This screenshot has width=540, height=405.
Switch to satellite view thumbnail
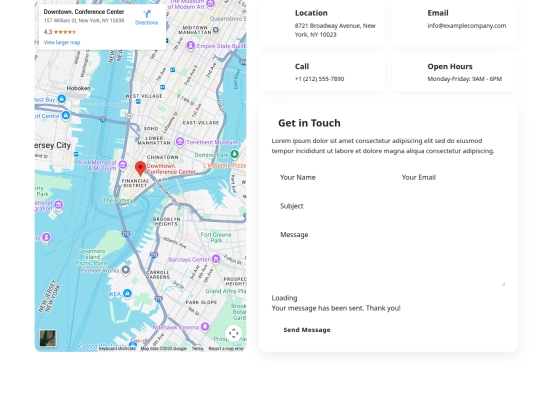(x=48, y=338)
